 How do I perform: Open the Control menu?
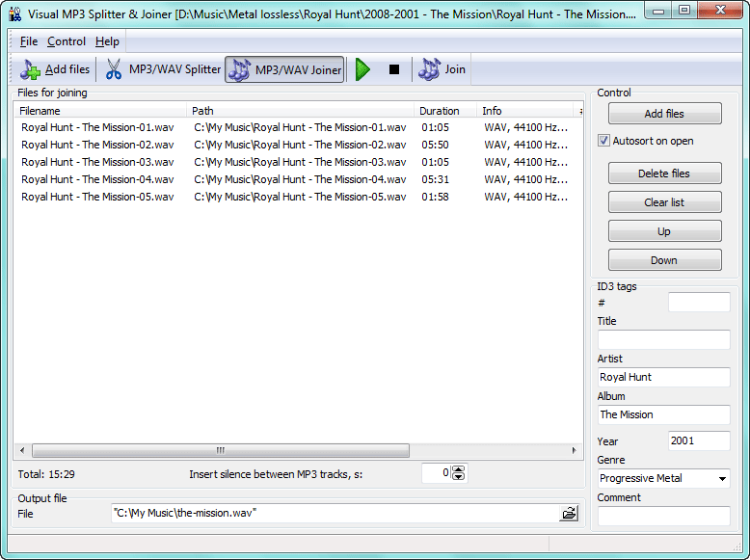(x=67, y=41)
